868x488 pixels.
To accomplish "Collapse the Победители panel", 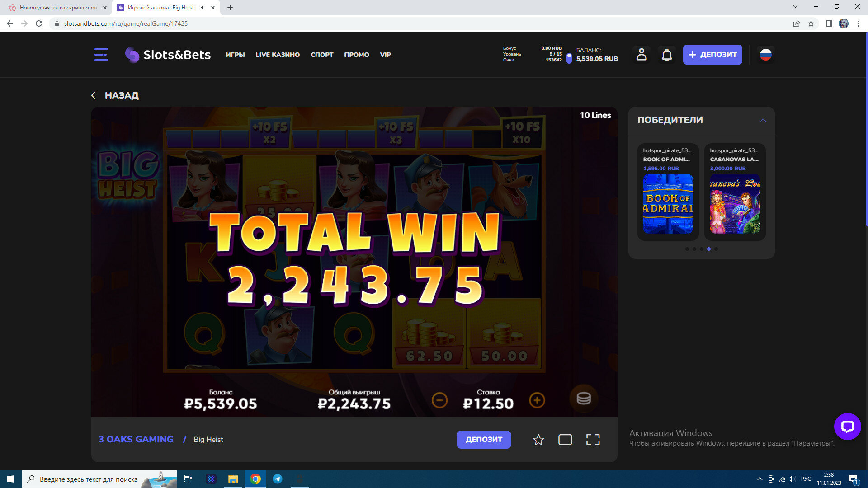I will coord(763,120).
